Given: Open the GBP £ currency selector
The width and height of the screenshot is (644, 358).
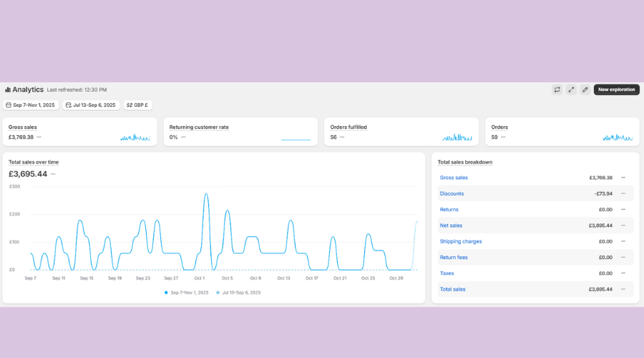Looking at the screenshot, I should pyautogui.click(x=137, y=105).
